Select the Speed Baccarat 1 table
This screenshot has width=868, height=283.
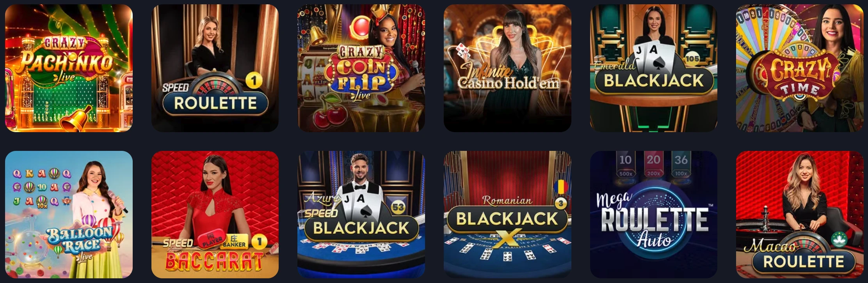(215, 215)
